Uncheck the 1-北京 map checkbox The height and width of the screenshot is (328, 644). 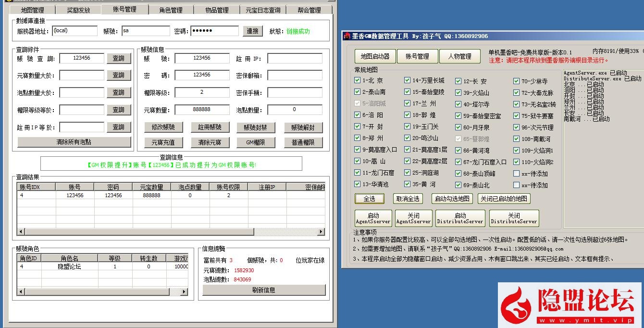(358, 80)
